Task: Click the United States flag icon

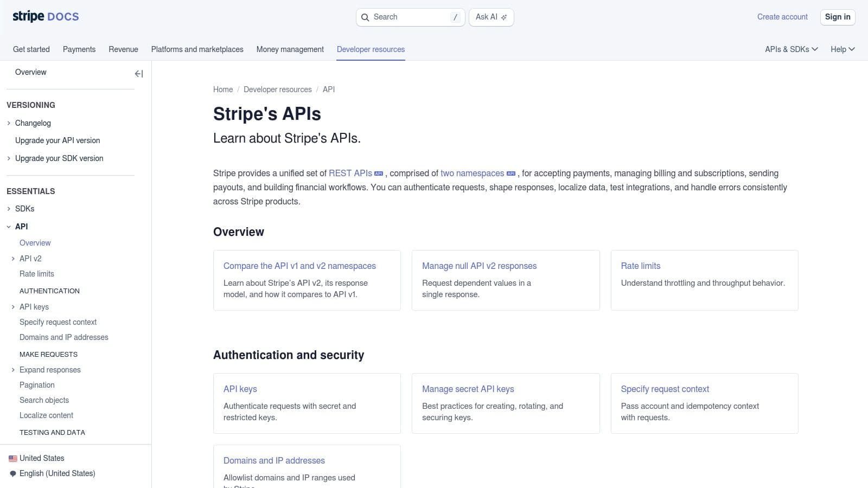Action: coord(13,458)
